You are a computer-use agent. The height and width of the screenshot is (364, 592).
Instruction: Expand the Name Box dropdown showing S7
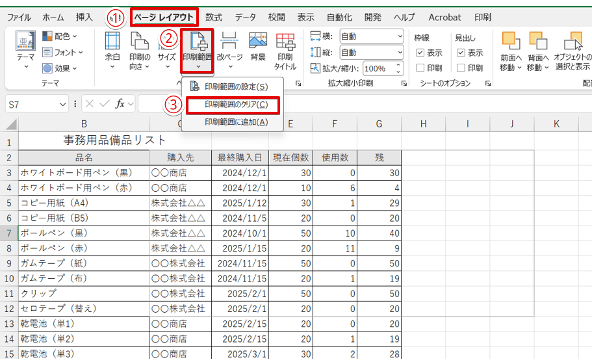point(62,105)
